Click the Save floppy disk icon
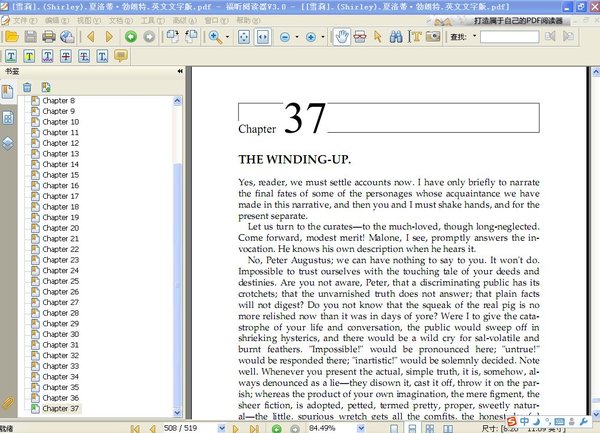This screenshot has height=433, width=600. [x=31, y=37]
